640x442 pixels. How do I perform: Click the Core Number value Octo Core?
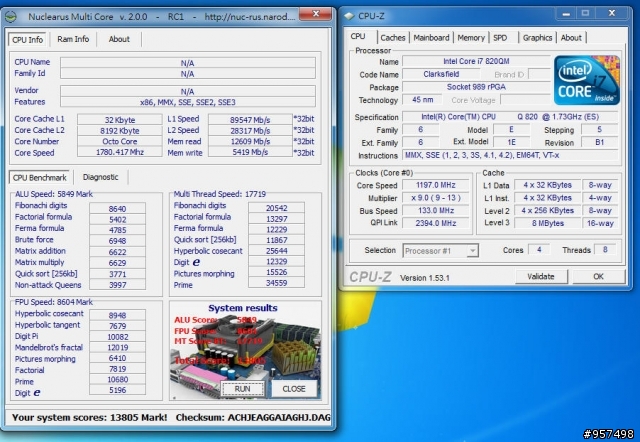pos(120,141)
